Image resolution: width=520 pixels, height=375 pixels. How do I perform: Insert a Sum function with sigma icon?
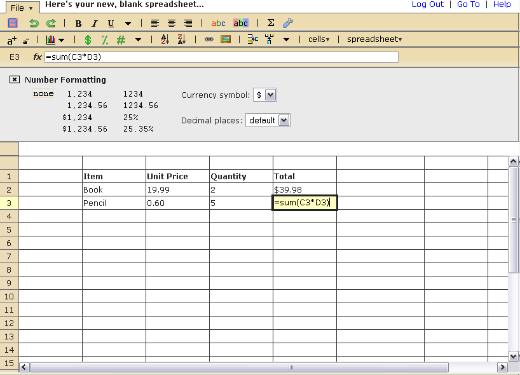(271, 23)
